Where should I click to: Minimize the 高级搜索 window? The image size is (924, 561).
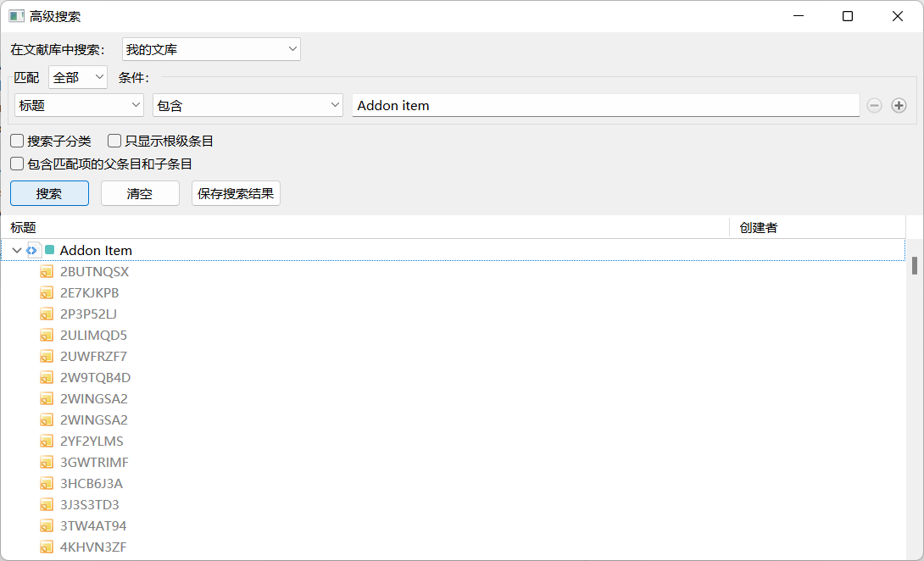click(798, 16)
